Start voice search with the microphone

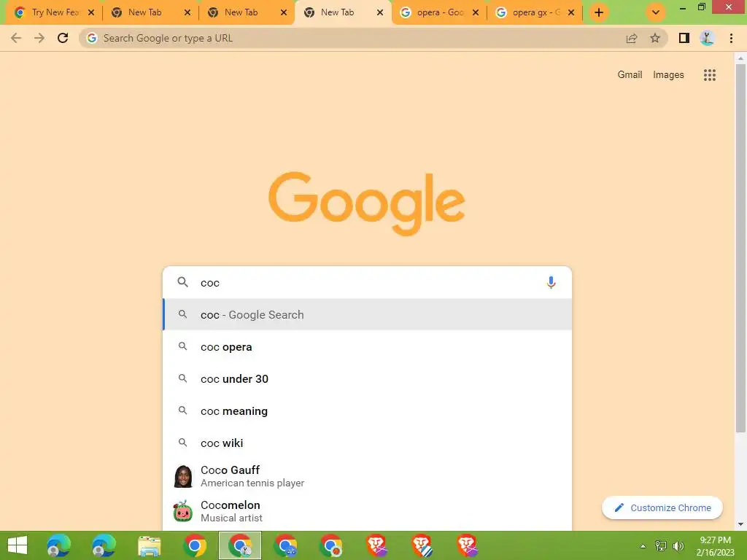point(551,282)
